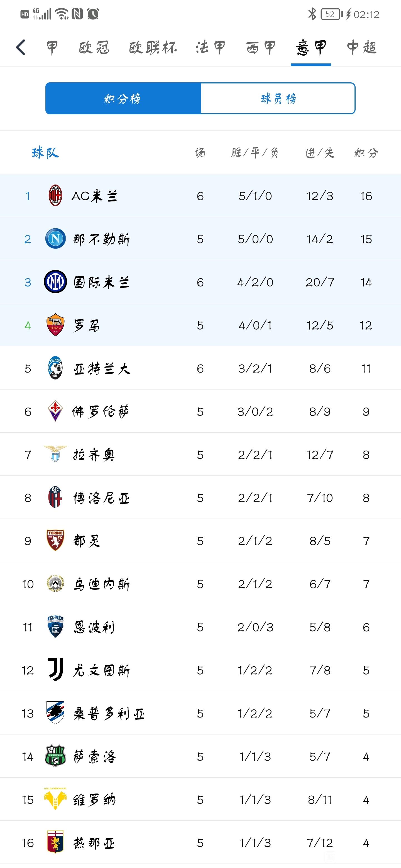Open the 欧冠 tab

tap(94, 48)
